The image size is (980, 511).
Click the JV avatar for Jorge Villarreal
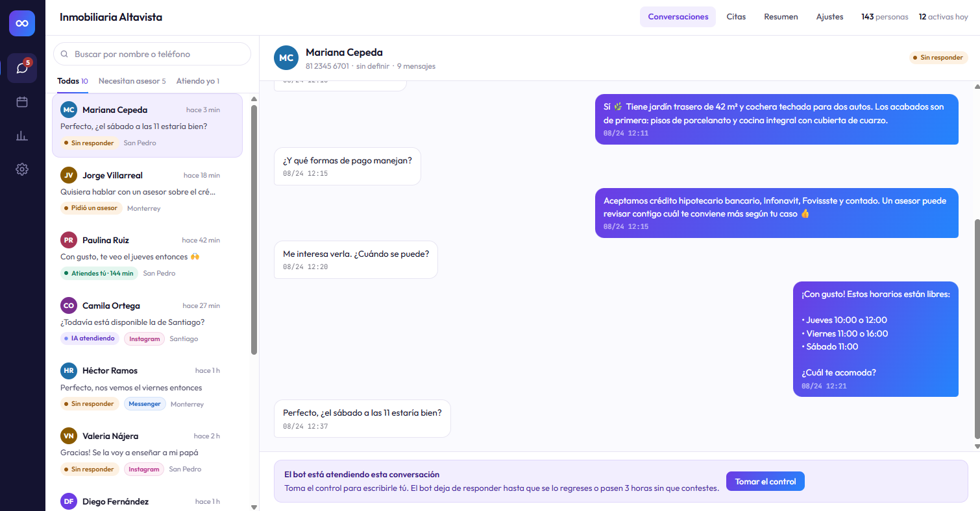(69, 175)
